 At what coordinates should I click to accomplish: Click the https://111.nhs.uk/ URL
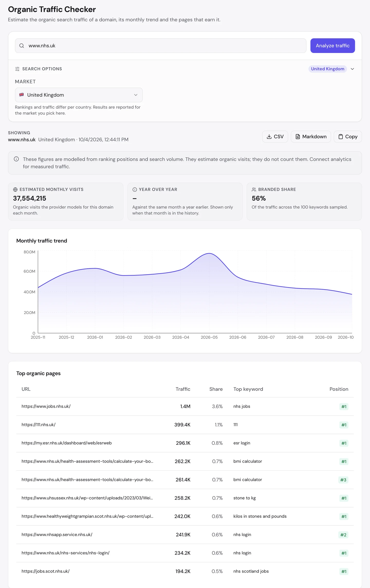click(39, 425)
